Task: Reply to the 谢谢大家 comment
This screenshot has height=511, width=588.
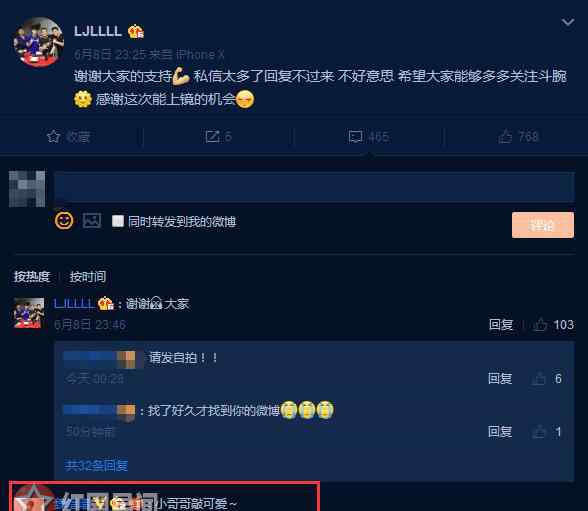Action: click(x=501, y=325)
